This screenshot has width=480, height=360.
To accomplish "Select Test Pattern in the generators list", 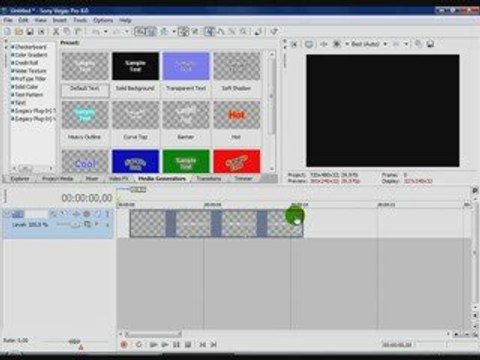I will [28, 95].
